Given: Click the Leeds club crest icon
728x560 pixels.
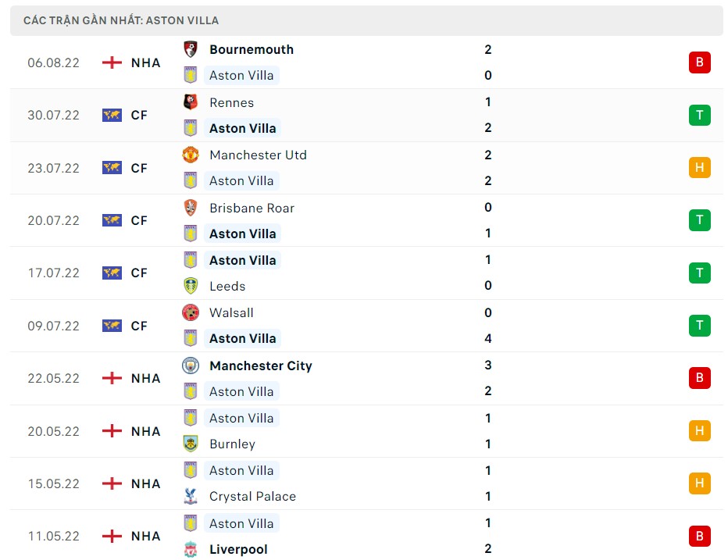Looking at the screenshot, I should 190,286.
